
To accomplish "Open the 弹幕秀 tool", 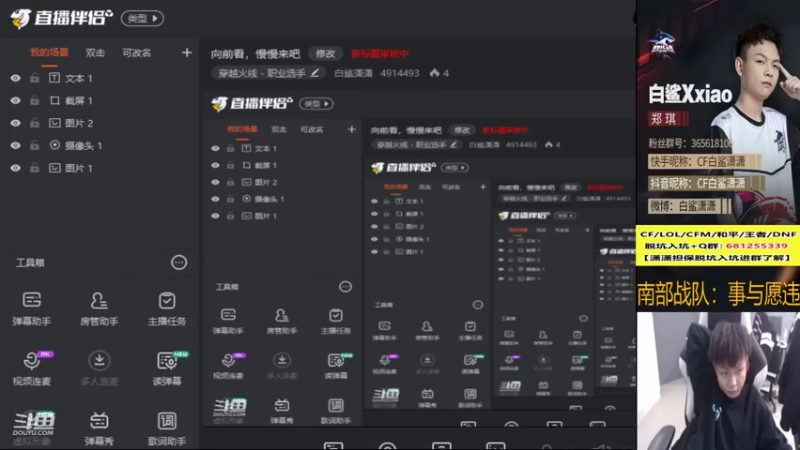I will pos(99,428).
